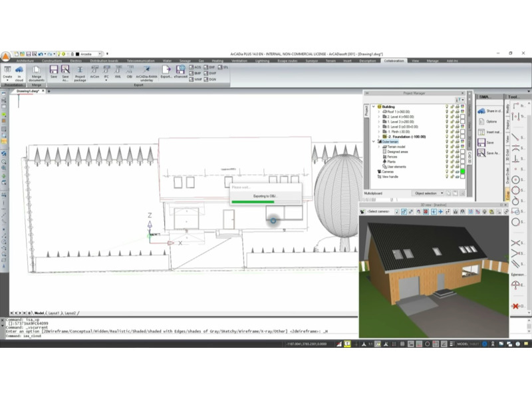Click the color swatch for Level 4 row

coord(462,117)
